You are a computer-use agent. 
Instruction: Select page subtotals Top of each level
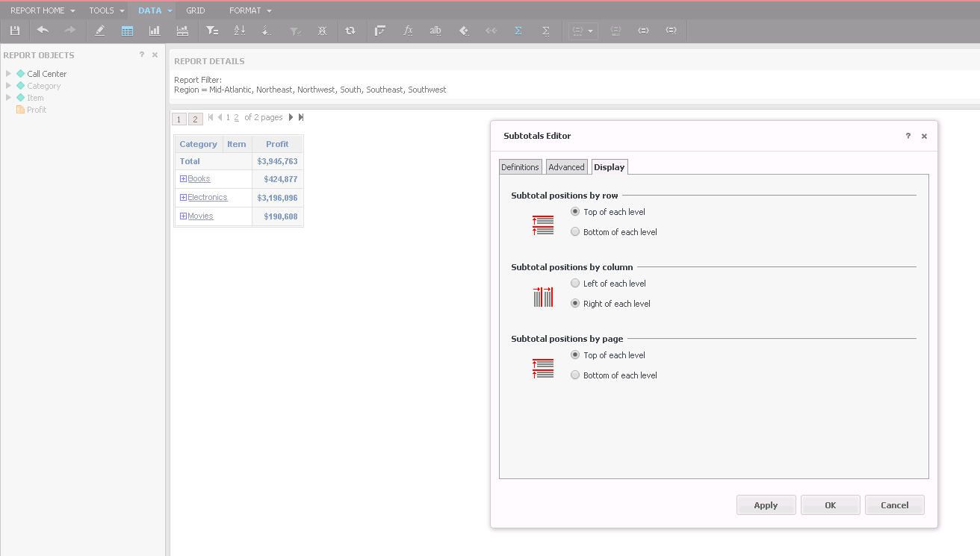tap(575, 354)
